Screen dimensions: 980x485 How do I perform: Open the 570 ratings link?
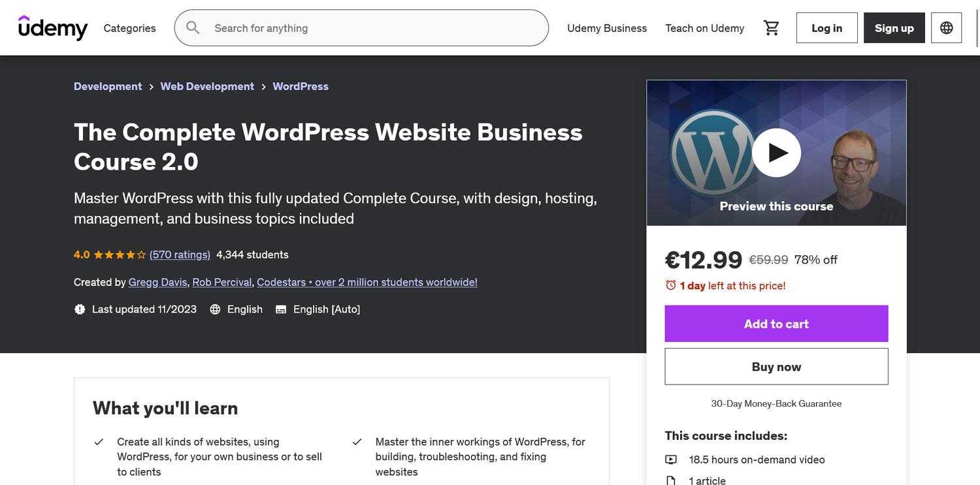click(180, 255)
